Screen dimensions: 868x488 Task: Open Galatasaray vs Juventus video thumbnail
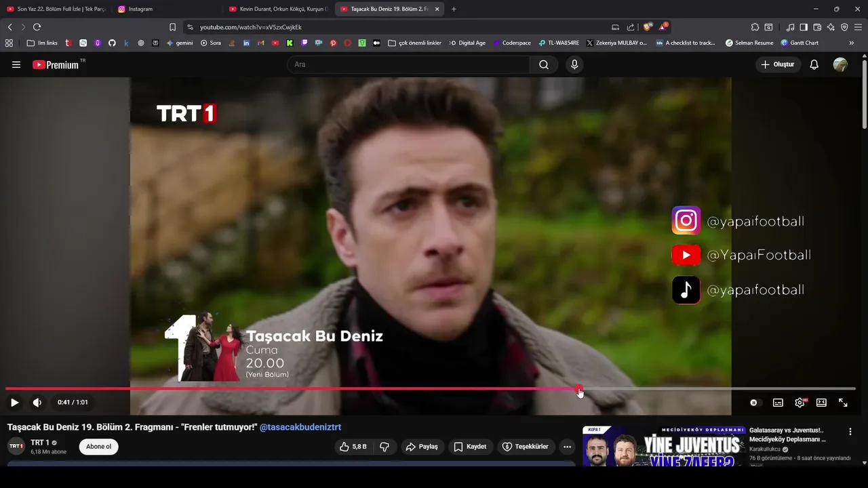664,446
